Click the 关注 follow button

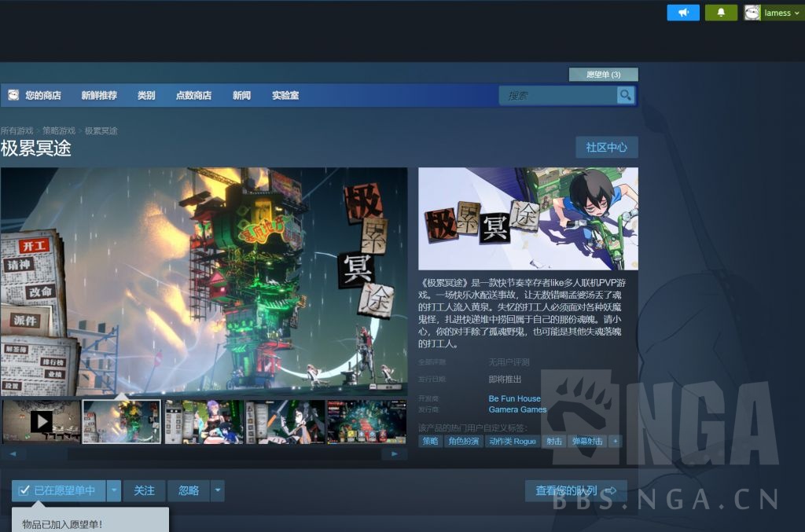(x=145, y=490)
